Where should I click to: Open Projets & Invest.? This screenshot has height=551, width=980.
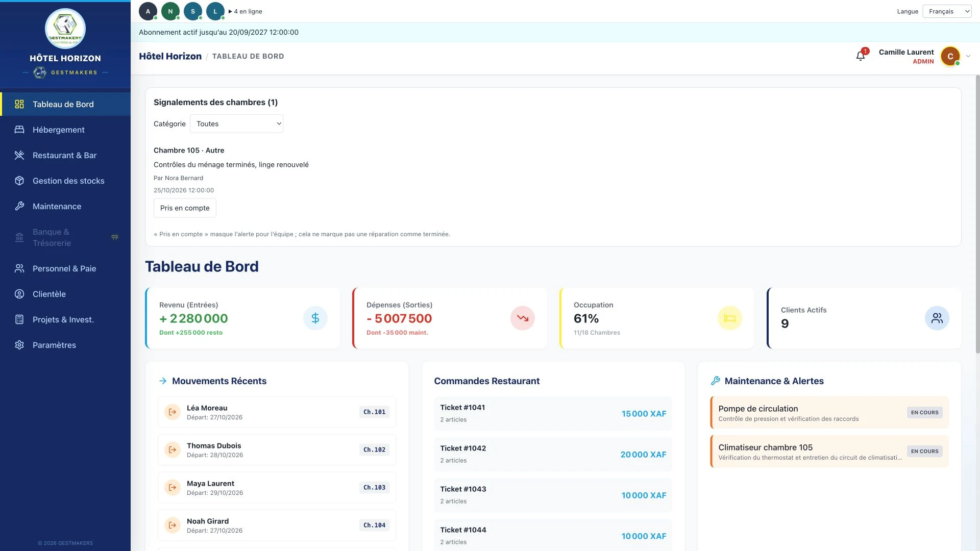click(65, 319)
